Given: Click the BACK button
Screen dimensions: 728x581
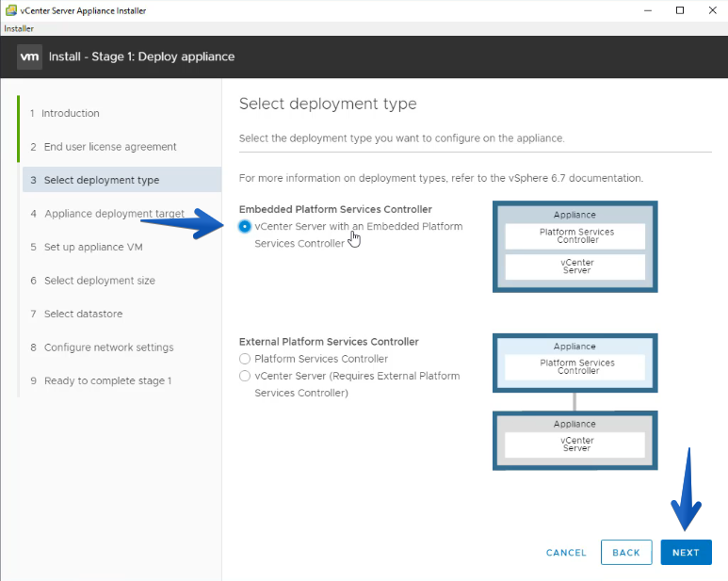Looking at the screenshot, I should pyautogui.click(x=626, y=552).
